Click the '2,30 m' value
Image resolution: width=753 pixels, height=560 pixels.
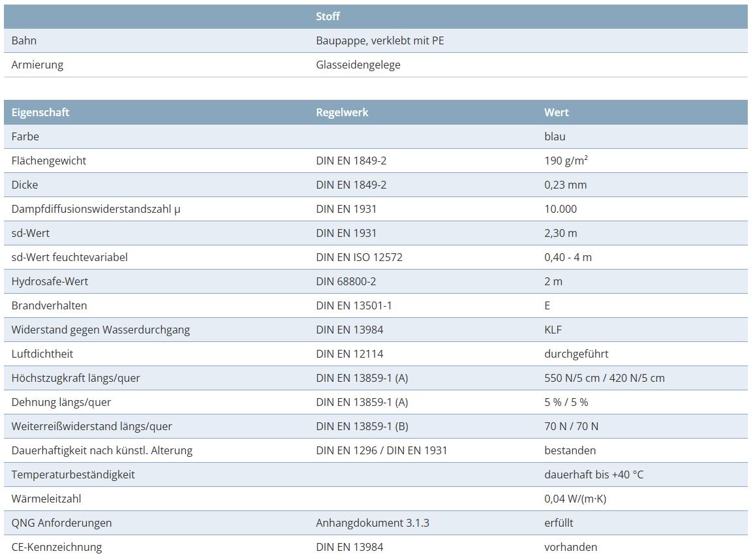coord(561,233)
